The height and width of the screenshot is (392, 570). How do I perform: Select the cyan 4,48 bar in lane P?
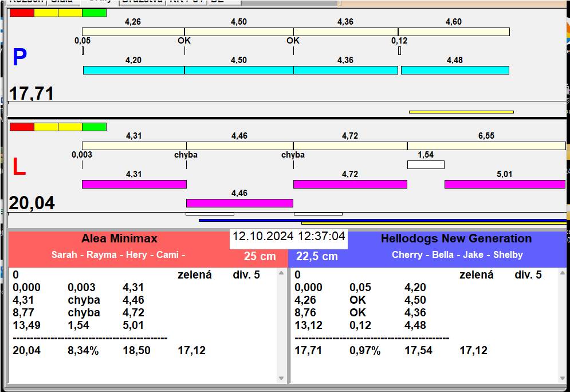point(455,70)
